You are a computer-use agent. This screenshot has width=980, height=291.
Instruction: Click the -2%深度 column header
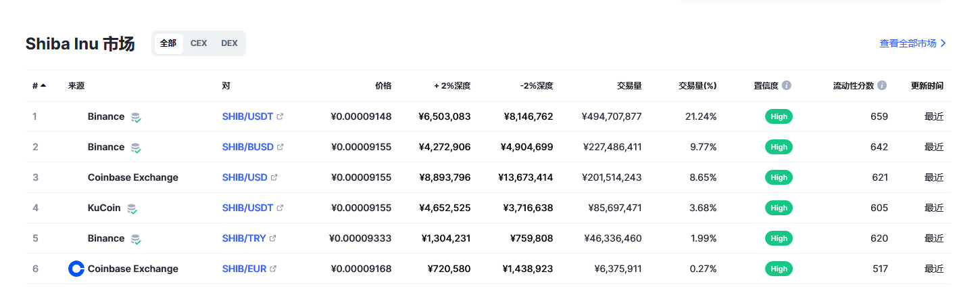(537, 86)
